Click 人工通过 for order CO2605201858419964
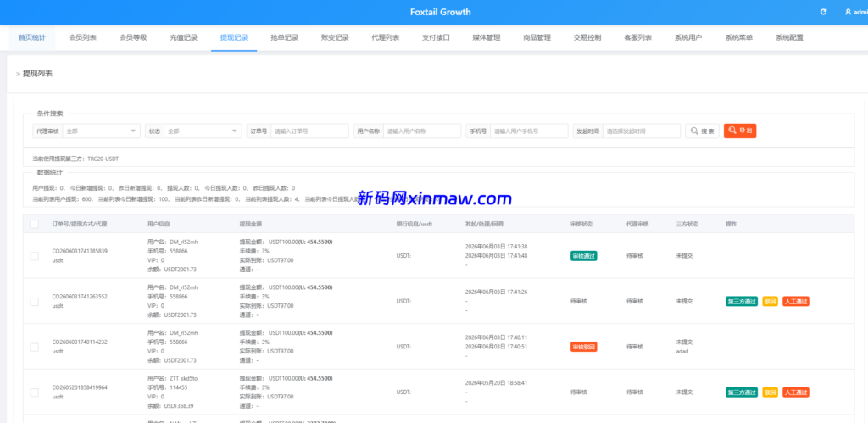Viewport: 868px width, 423px height. (796, 392)
